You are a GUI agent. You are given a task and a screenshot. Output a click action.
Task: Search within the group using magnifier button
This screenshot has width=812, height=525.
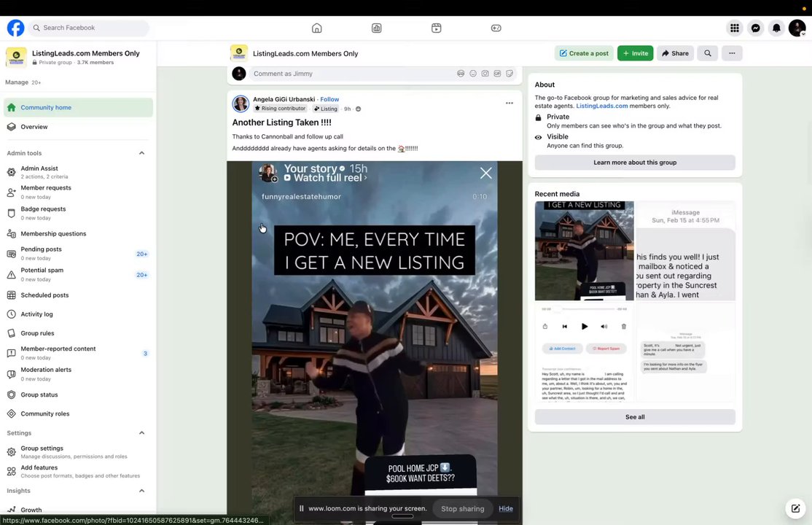[x=707, y=53]
